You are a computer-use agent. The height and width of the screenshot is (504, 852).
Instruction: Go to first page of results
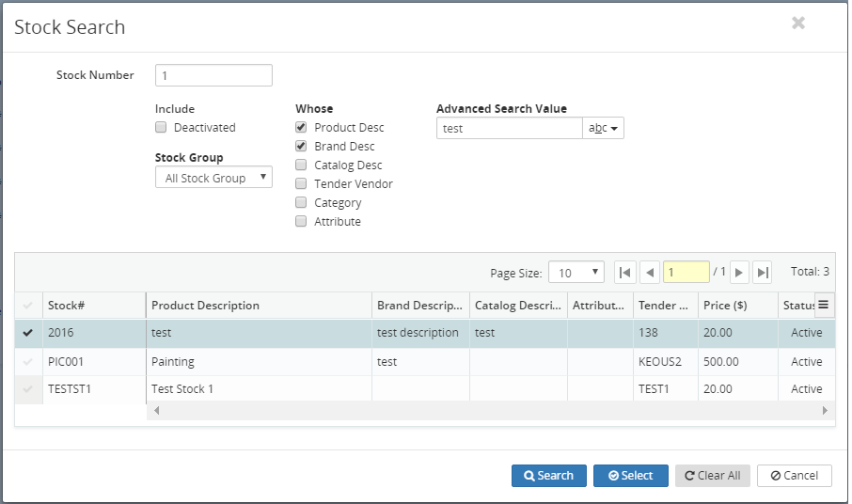(624, 273)
